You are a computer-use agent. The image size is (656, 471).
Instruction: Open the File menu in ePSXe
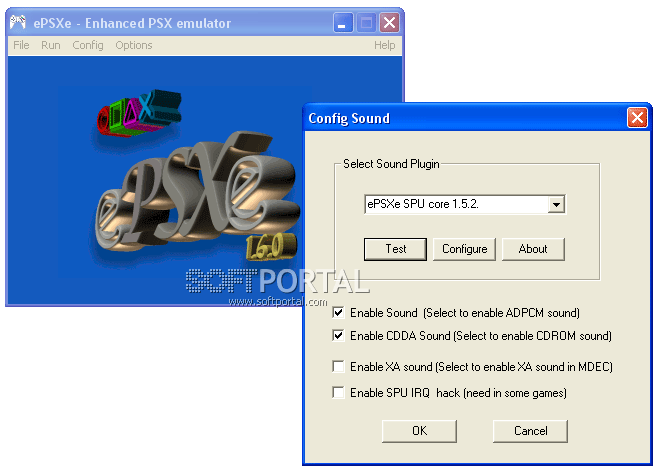click(x=21, y=45)
